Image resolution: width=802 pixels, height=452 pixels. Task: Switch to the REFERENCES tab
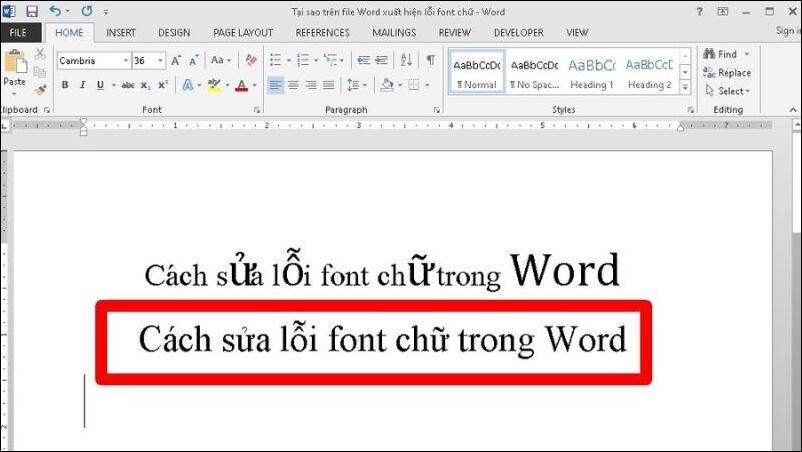click(323, 33)
